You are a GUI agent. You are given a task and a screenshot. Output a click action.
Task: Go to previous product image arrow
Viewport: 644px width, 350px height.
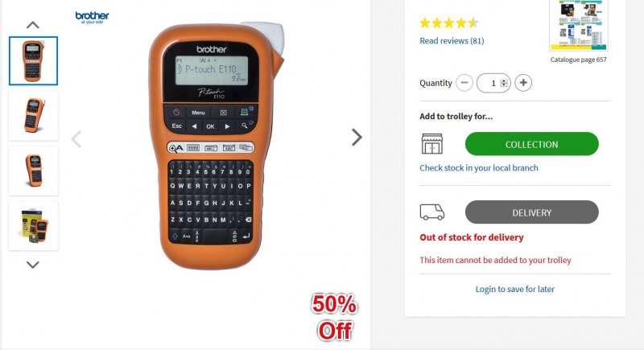coord(76,139)
